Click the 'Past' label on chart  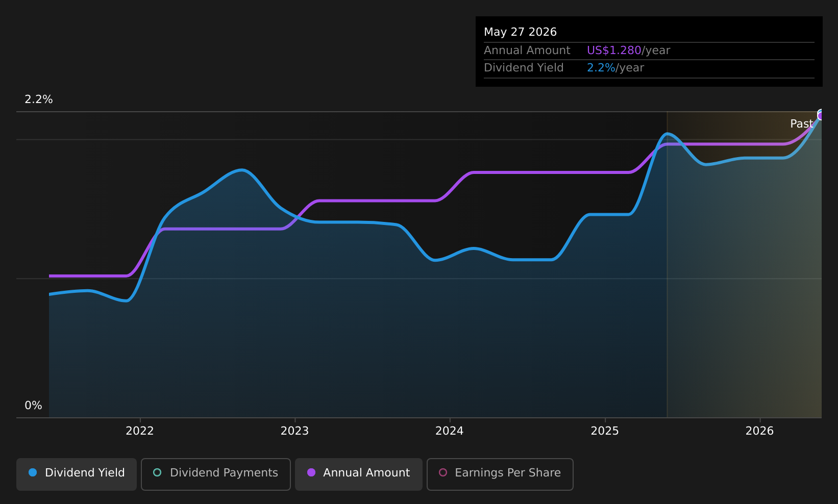[x=801, y=124]
